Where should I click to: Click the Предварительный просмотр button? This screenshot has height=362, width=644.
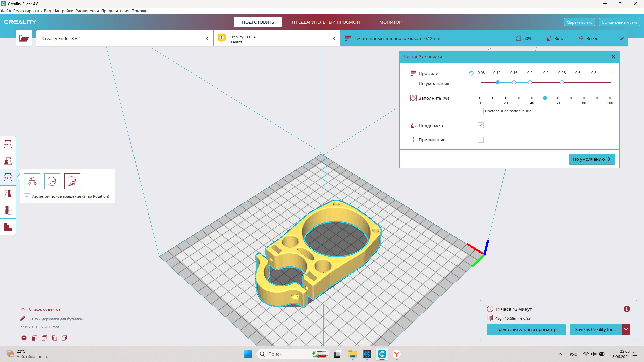(526, 329)
